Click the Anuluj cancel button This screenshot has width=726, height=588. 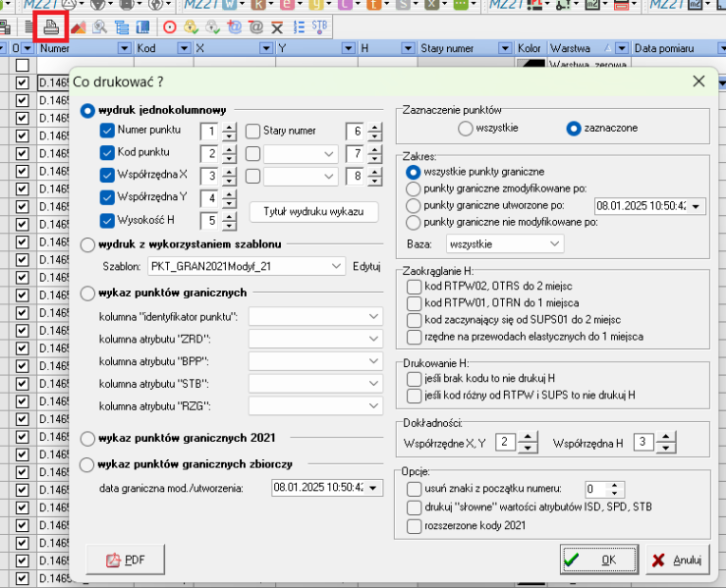[678, 560]
